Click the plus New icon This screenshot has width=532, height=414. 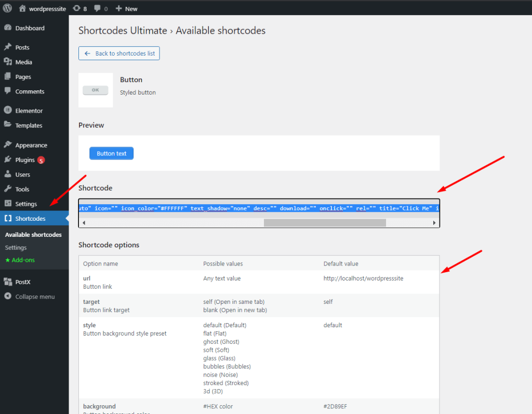click(119, 8)
